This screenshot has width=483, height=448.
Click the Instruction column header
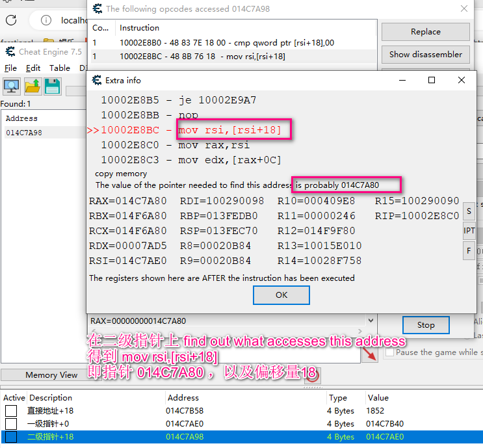139,28
